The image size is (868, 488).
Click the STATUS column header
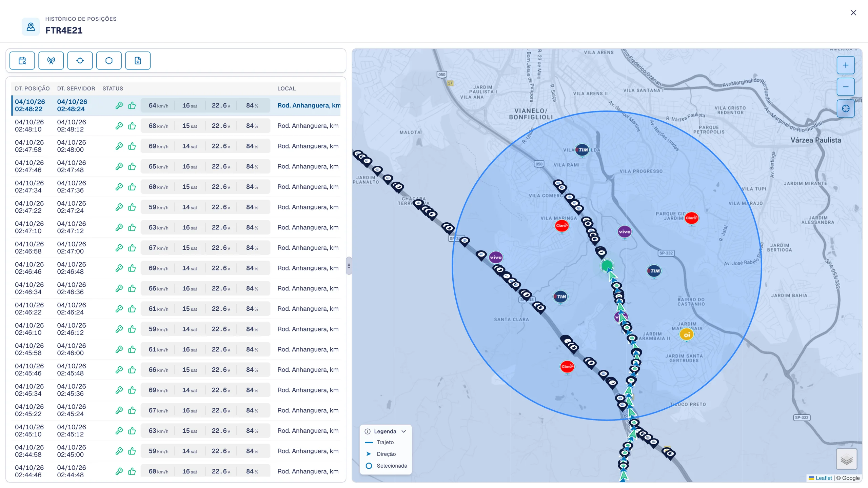[x=113, y=88]
